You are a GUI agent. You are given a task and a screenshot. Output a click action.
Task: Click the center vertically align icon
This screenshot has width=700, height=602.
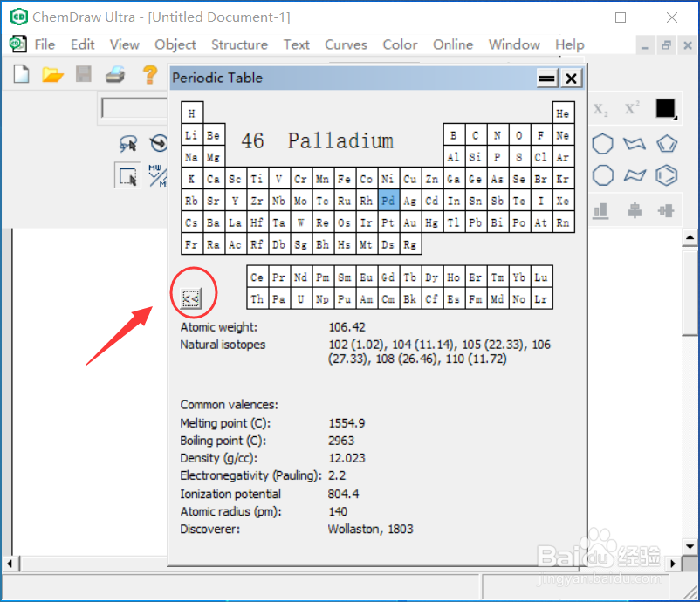pyautogui.click(x=635, y=210)
